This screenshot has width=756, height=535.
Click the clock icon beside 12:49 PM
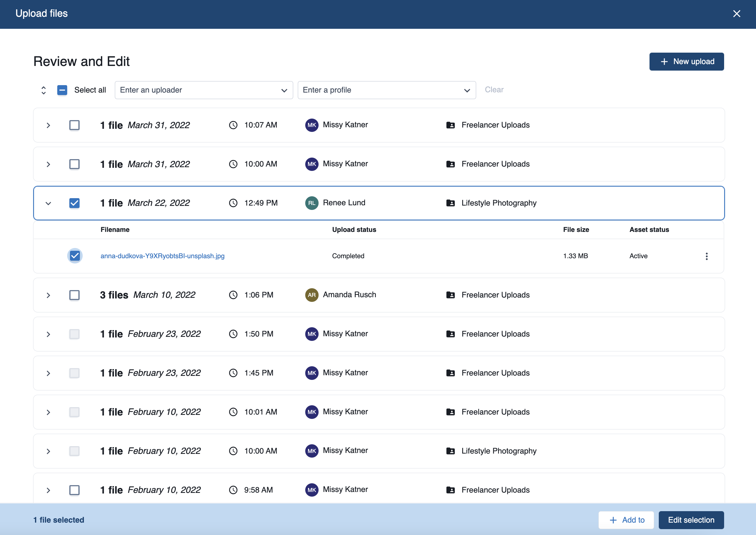coord(233,203)
